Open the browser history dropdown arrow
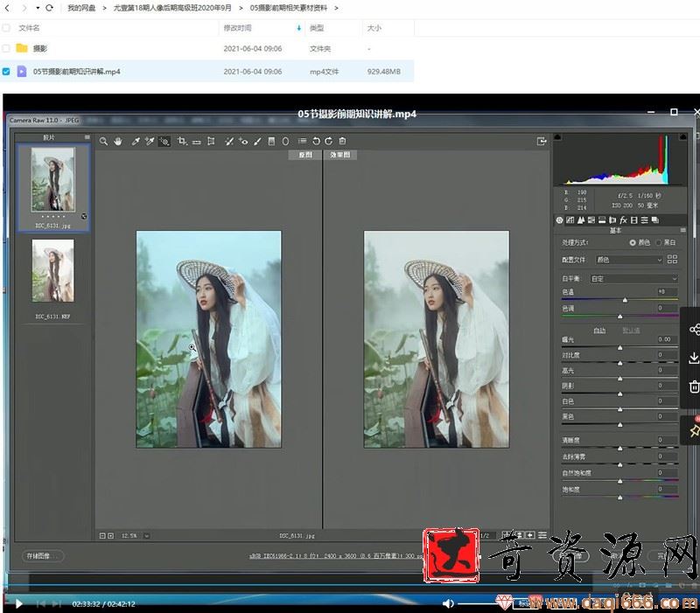Image resolution: width=700 pixels, height=613 pixels. point(38,8)
